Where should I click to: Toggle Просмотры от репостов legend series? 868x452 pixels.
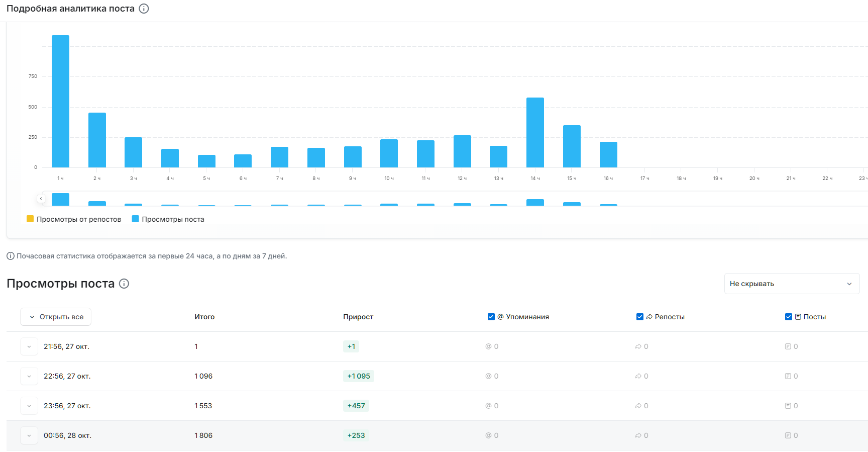[x=74, y=219]
